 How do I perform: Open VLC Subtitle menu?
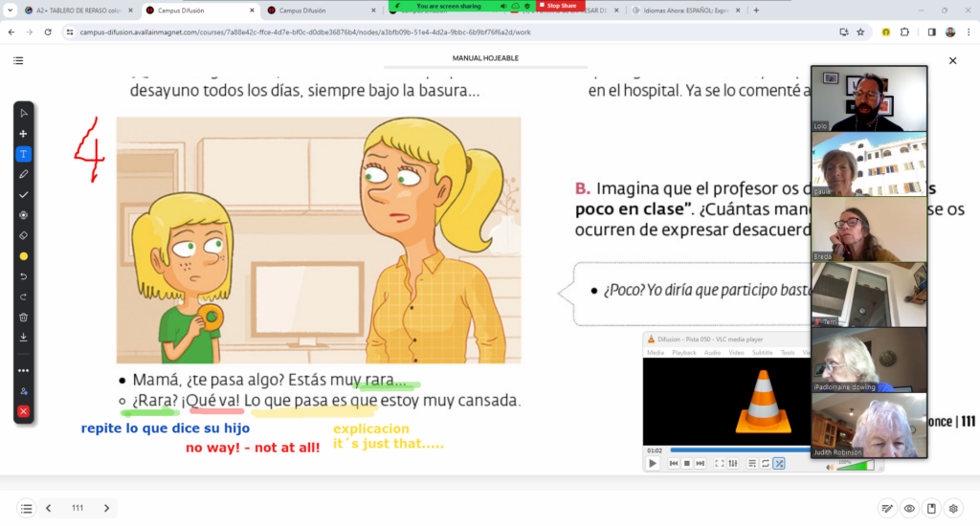pos(762,353)
